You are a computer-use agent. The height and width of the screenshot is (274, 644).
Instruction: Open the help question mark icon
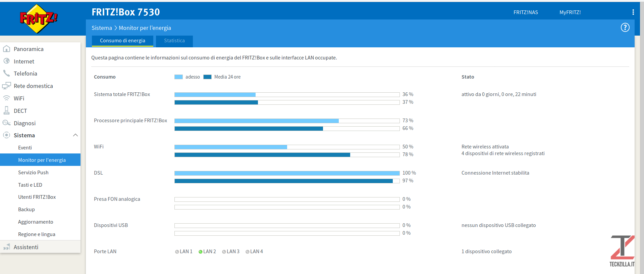point(625,28)
